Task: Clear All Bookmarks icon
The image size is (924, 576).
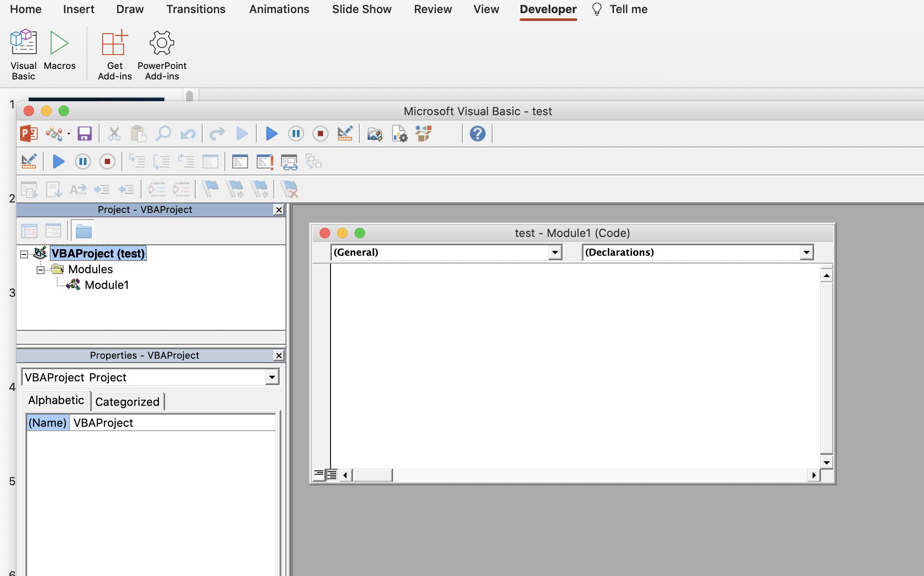Action: (x=289, y=189)
